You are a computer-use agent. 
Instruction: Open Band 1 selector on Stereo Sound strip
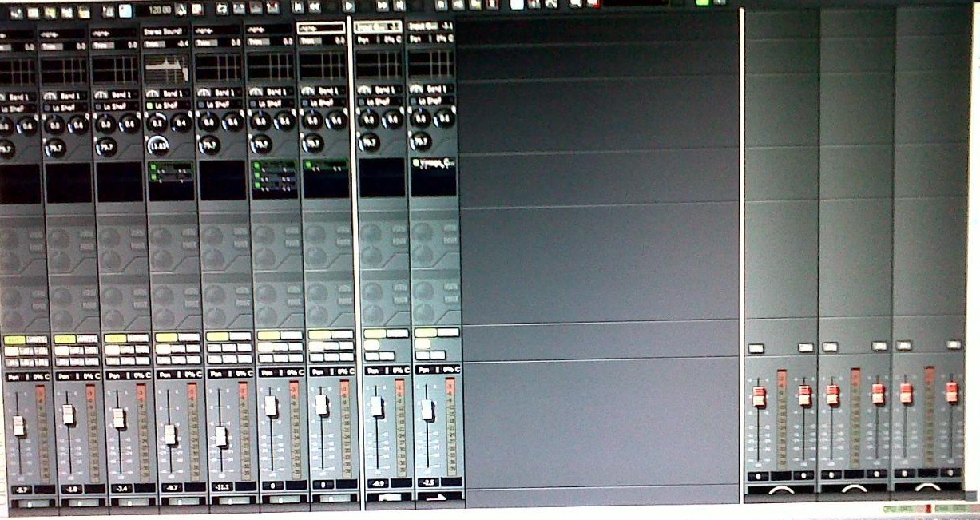pos(173,94)
